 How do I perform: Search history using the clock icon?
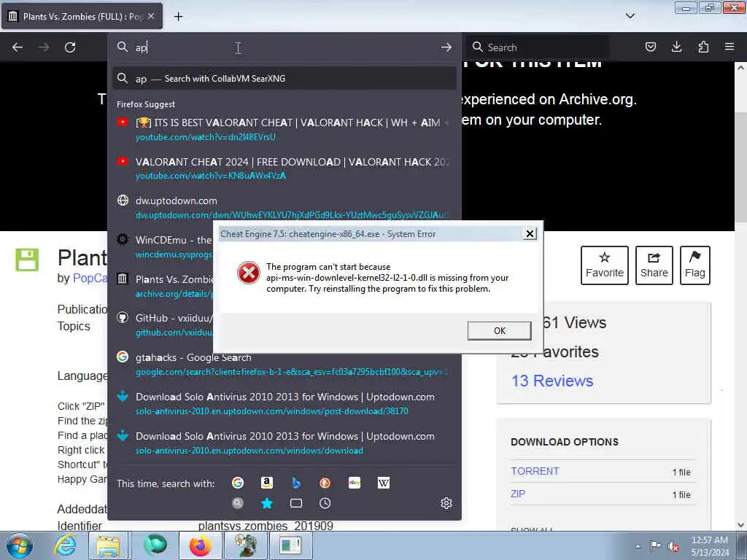click(325, 503)
